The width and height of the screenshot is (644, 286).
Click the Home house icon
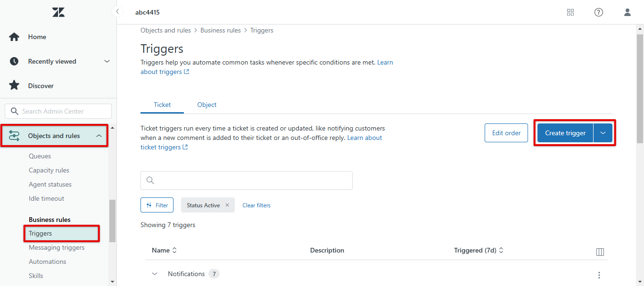click(x=14, y=37)
